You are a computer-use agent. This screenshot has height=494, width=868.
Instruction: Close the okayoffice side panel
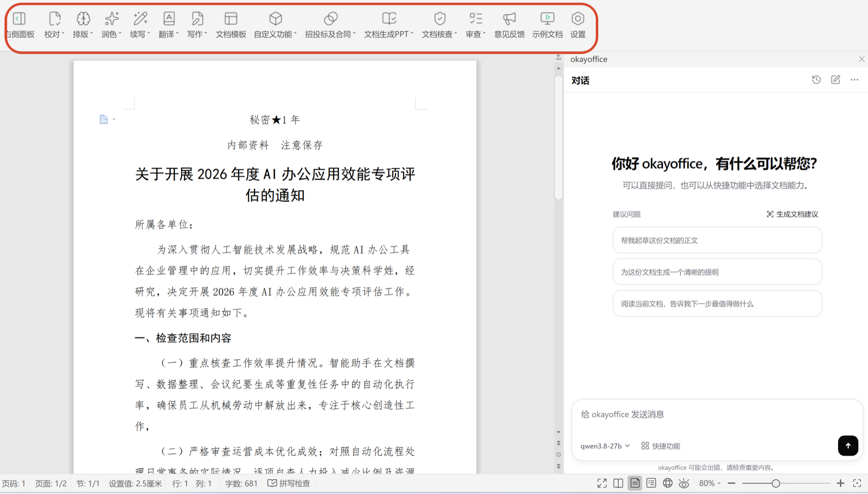tap(861, 59)
